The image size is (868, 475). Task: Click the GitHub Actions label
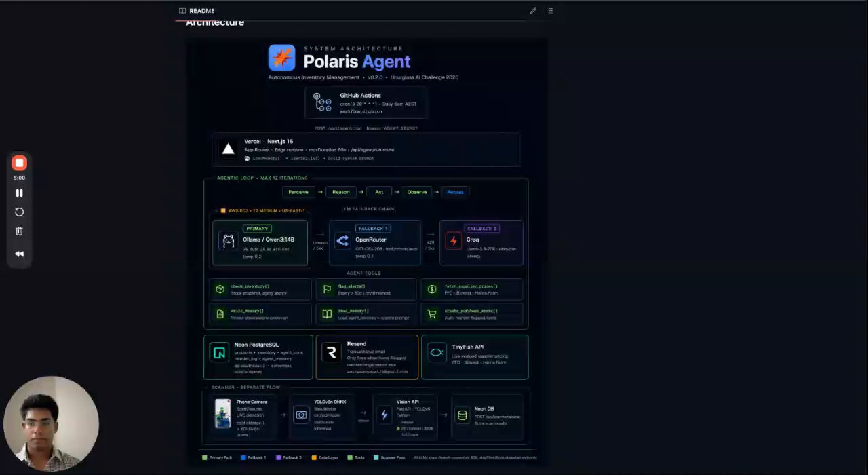[360, 96]
